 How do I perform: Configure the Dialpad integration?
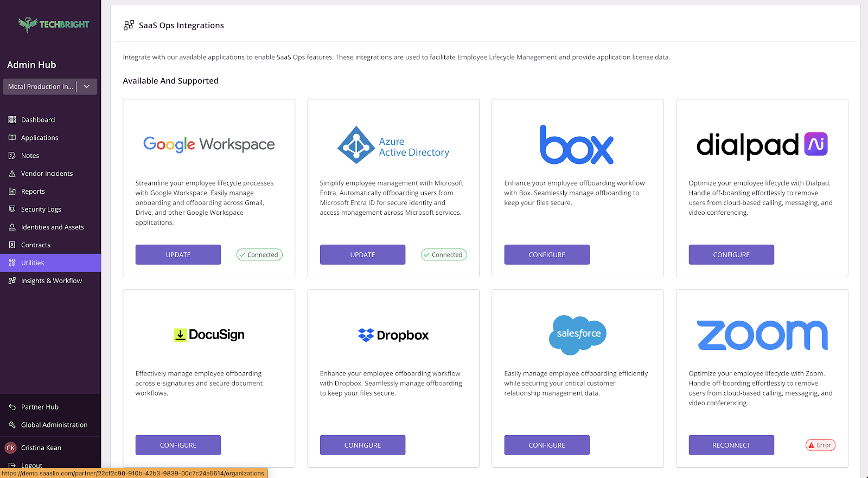pos(731,254)
